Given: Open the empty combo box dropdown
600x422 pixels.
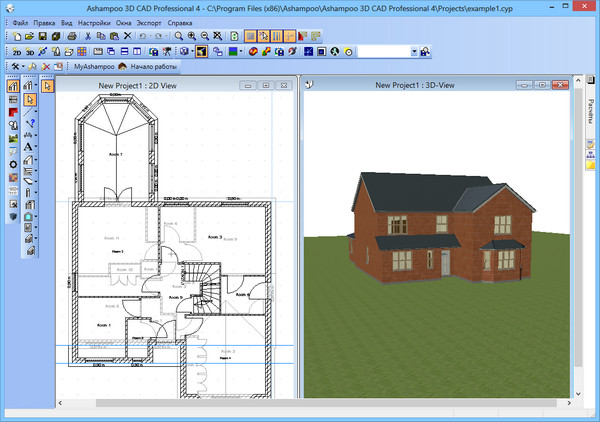Looking at the screenshot, I should click(x=414, y=51).
